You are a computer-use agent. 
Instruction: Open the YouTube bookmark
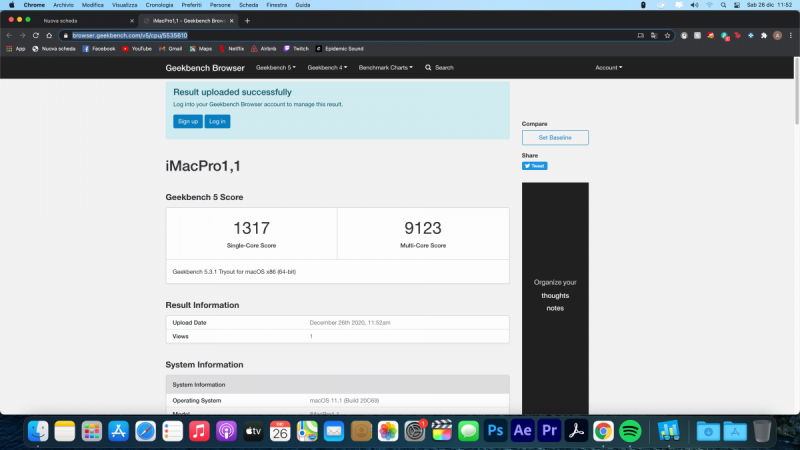137,49
